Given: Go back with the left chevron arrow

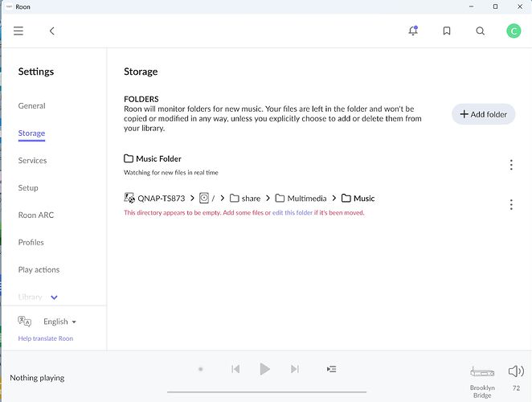Looking at the screenshot, I should [x=52, y=31].
